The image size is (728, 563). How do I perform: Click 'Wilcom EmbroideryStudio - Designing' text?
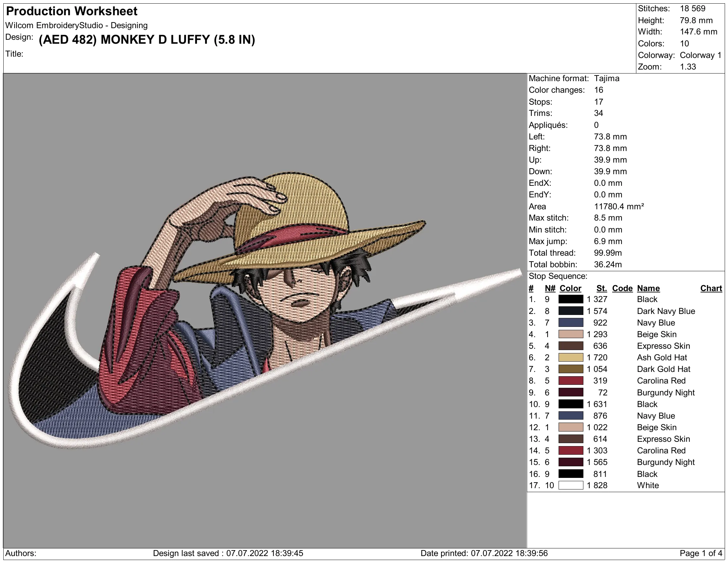[x=76, y=26]
